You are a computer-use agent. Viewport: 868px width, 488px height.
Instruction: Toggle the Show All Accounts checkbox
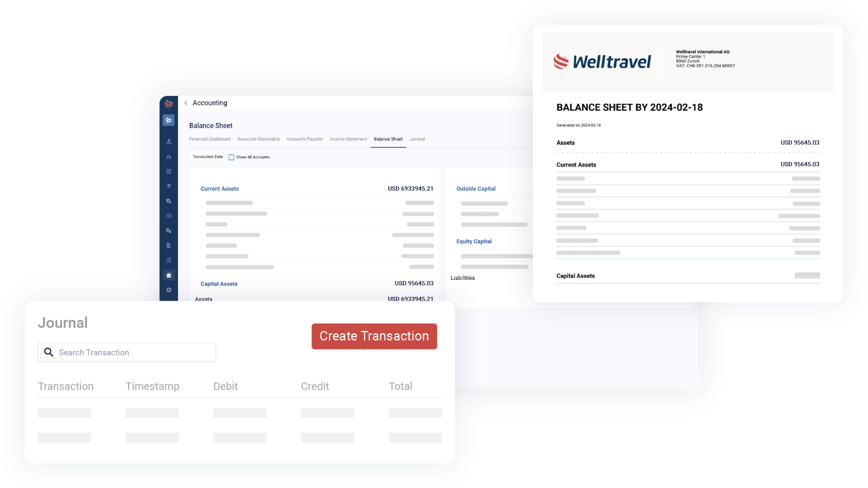pyautogui.click(x=232, y=157)
